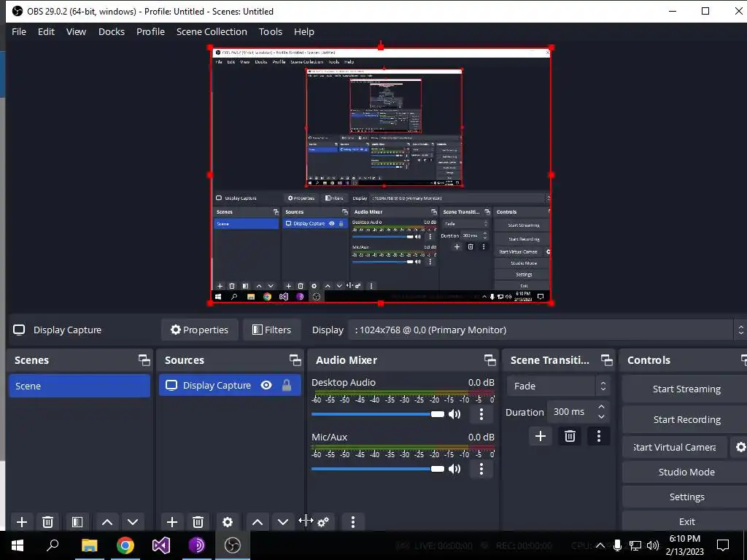Screen dimensions: 747x560
Task: Remove scene transition with trash button
Action: click(x=570, y=436)
